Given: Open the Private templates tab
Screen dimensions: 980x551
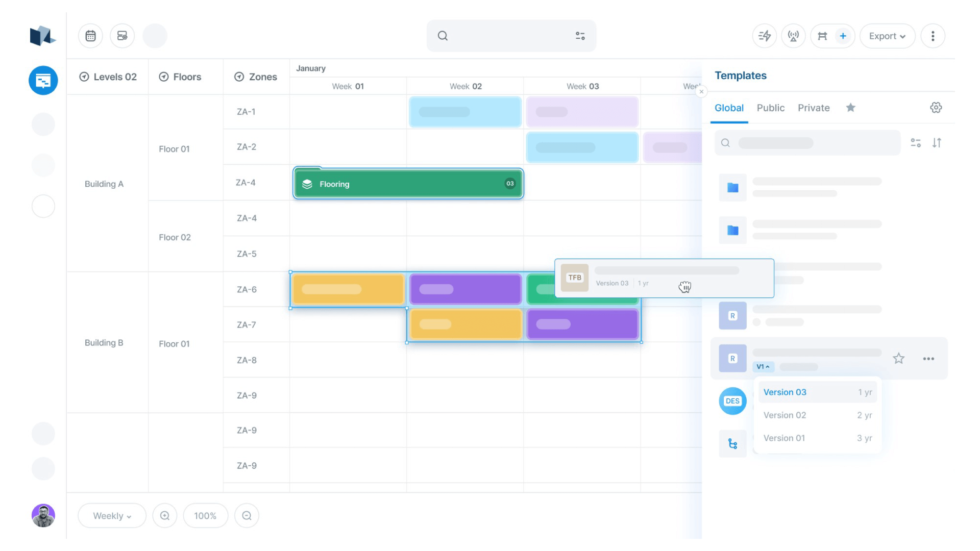Looking at the screenshot, I should tap(814, 108).
